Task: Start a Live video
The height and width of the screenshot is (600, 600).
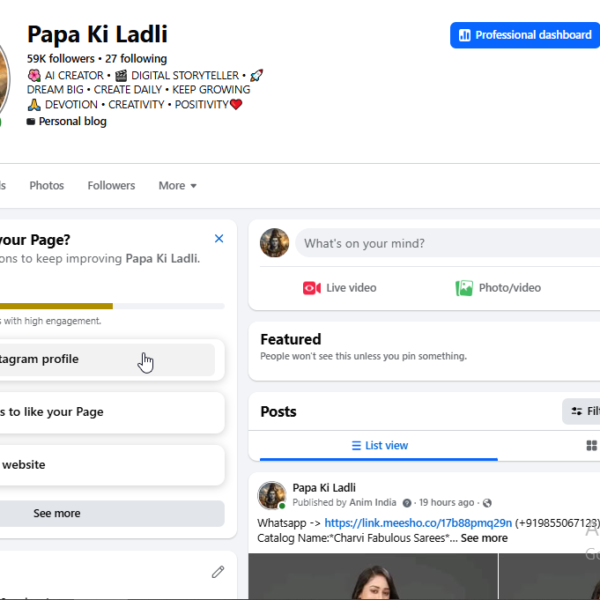Action: [340, 288]
